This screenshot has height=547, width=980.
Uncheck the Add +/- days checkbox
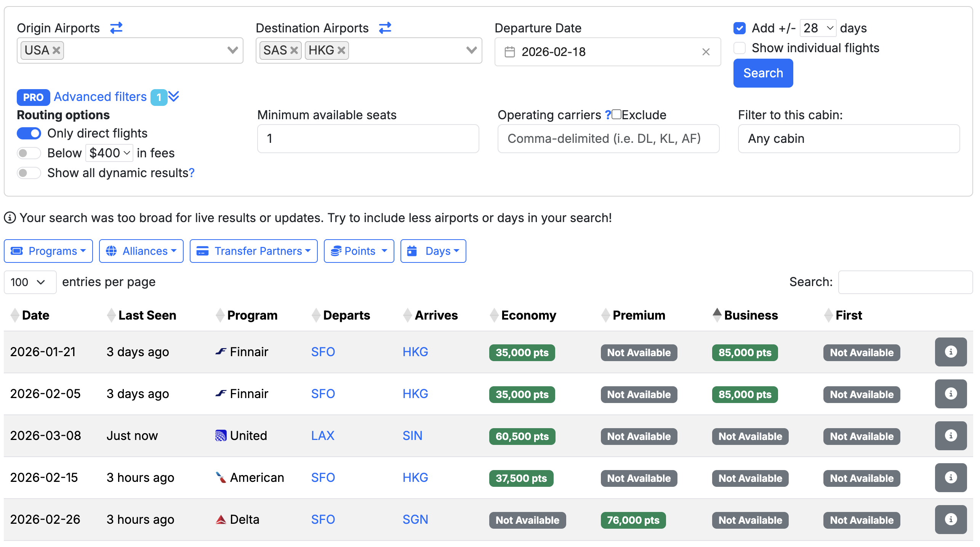pyautogui.click(x=740, y=28)
